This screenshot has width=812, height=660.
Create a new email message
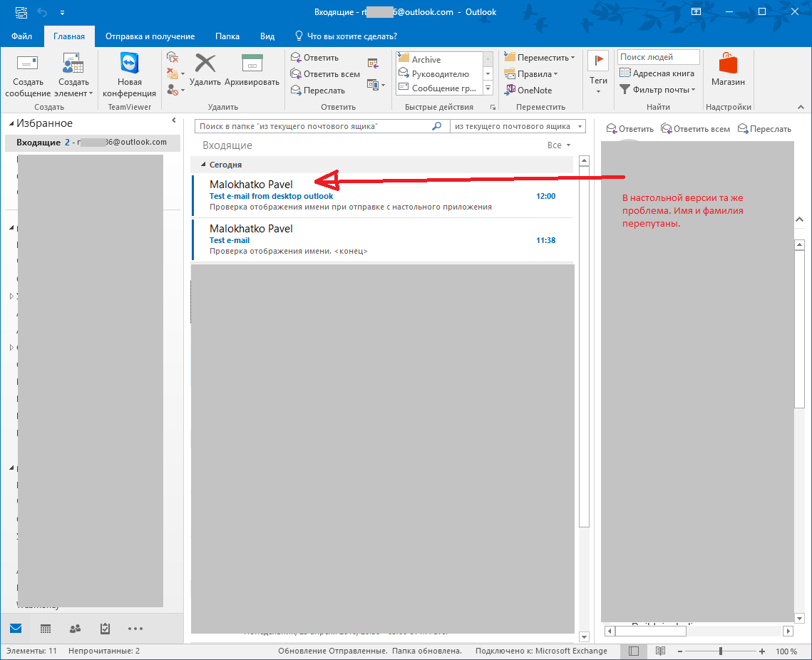coord(27,76)
